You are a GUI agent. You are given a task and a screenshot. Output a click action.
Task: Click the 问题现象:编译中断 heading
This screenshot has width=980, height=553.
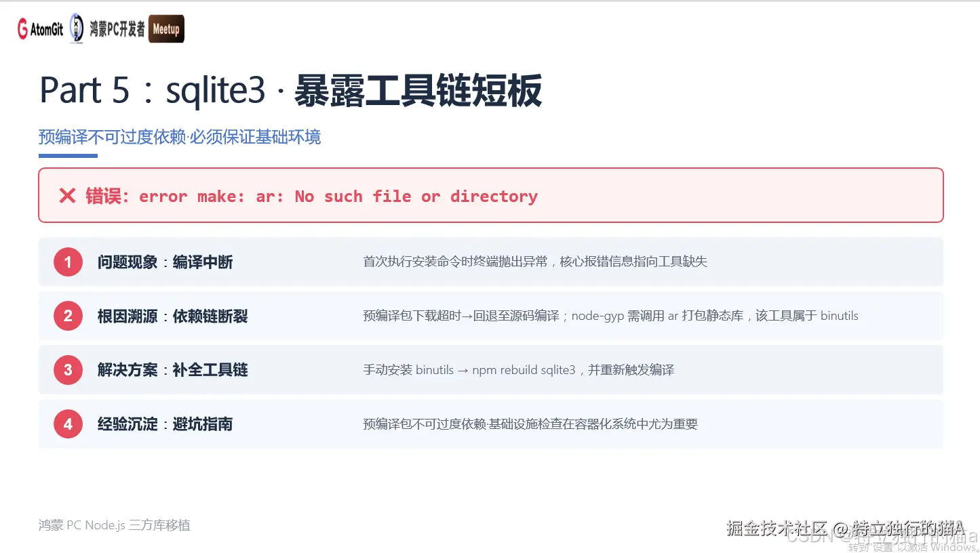[165, 262]
